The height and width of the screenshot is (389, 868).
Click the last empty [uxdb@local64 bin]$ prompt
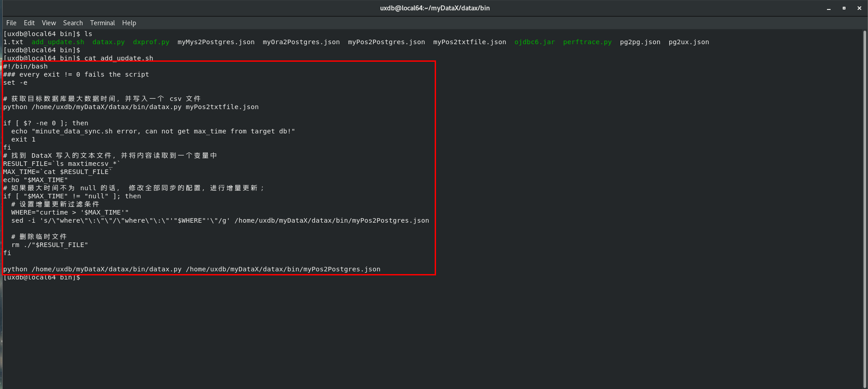[41, 277]
